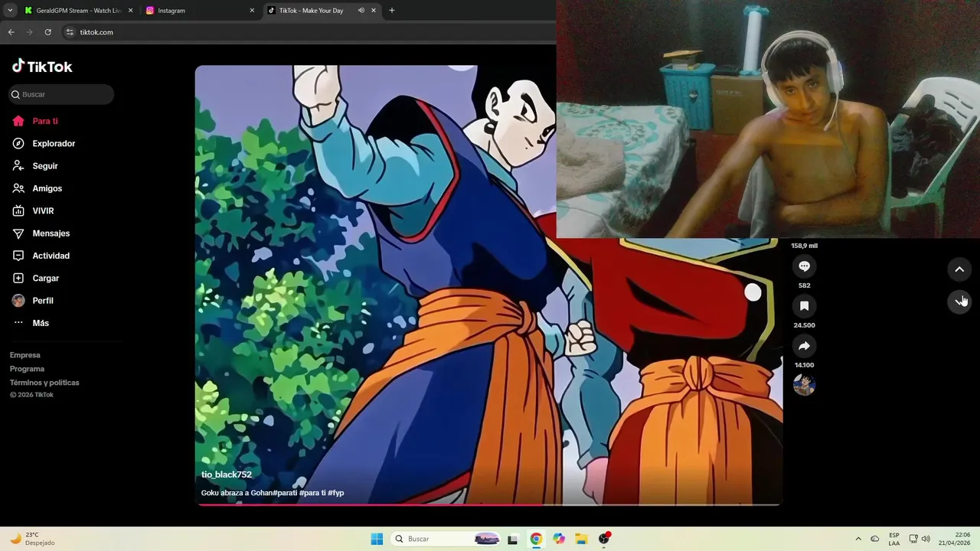Reload the TikTok page

47,32
